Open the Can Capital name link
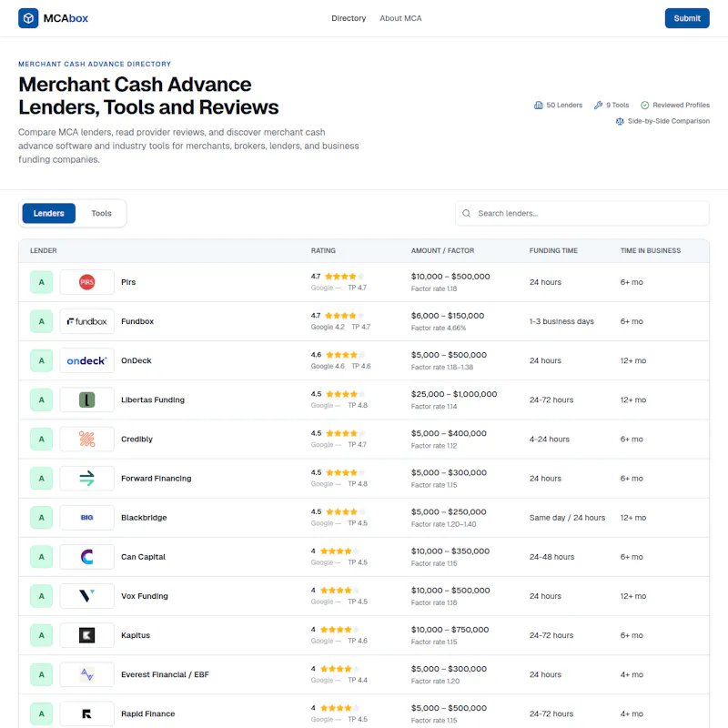This screenshot has height=728, width=728. coord(143,557)
